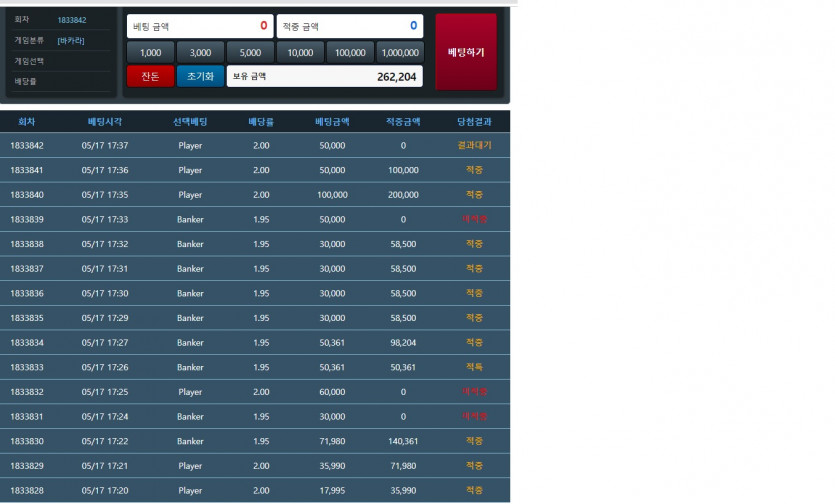
Task: Add 100,000 to the bet amount
Action: (x=350, y=53)
